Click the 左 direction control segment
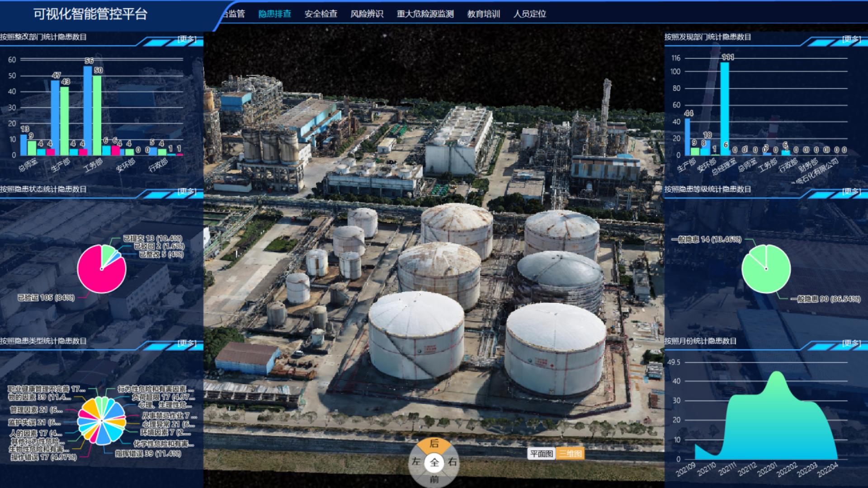The height and width of the screenshot is (488, 868). click(x=416, y=462)
